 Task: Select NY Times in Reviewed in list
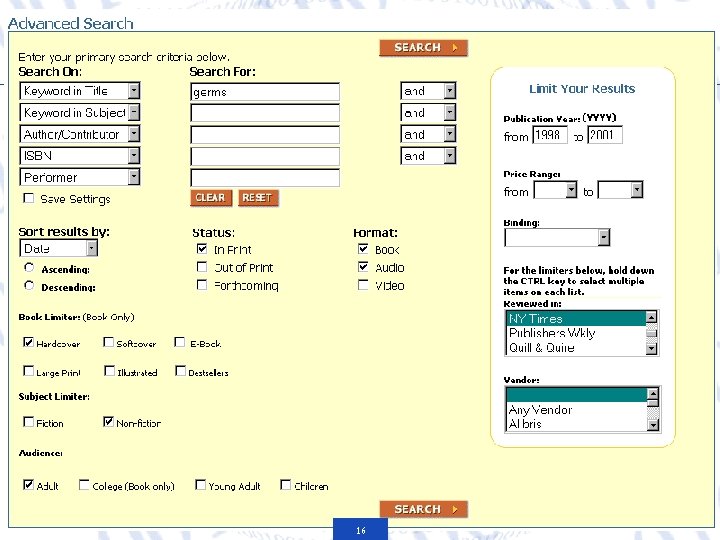(x=576, y=319)
